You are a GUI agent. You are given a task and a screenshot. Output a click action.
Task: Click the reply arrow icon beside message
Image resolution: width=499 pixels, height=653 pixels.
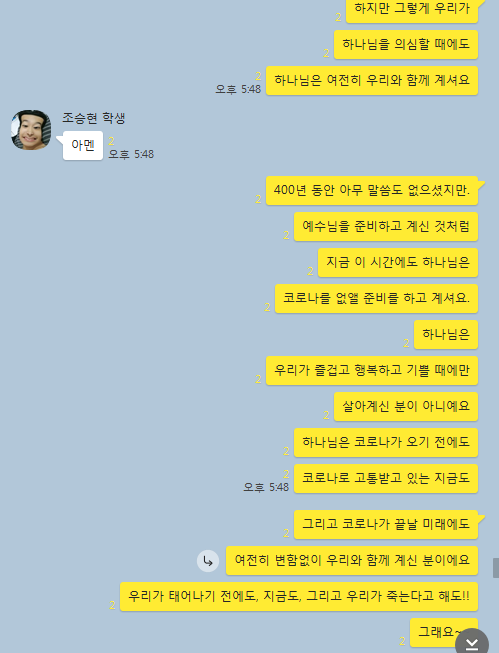click(208, 561)
